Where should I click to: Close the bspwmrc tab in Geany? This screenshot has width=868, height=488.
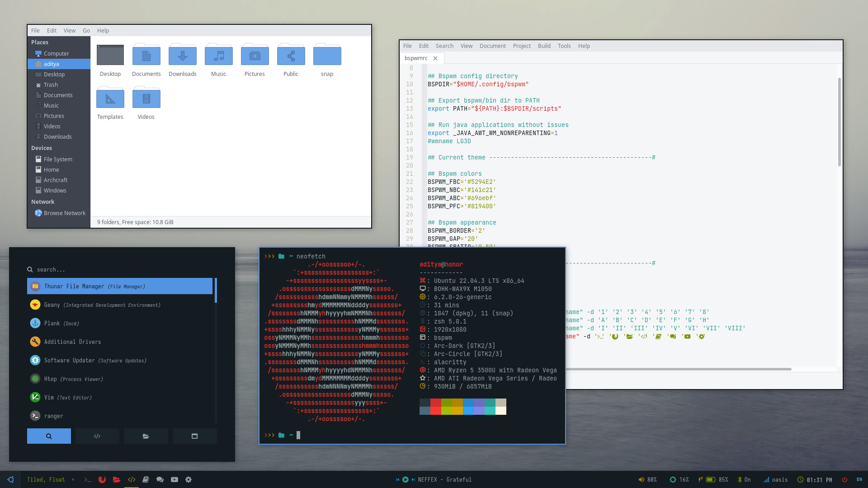pyautogui.click(x=435, y=58)
